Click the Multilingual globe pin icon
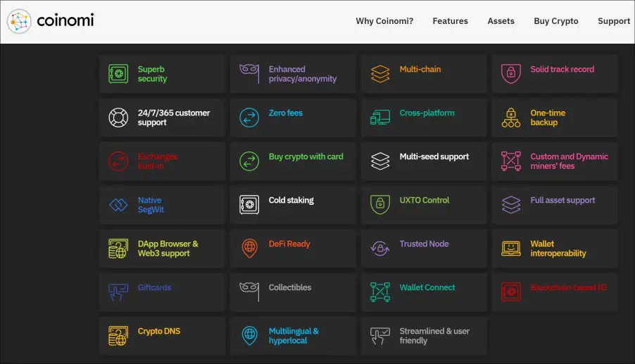 pyautogui.click(x=249, y=336)
